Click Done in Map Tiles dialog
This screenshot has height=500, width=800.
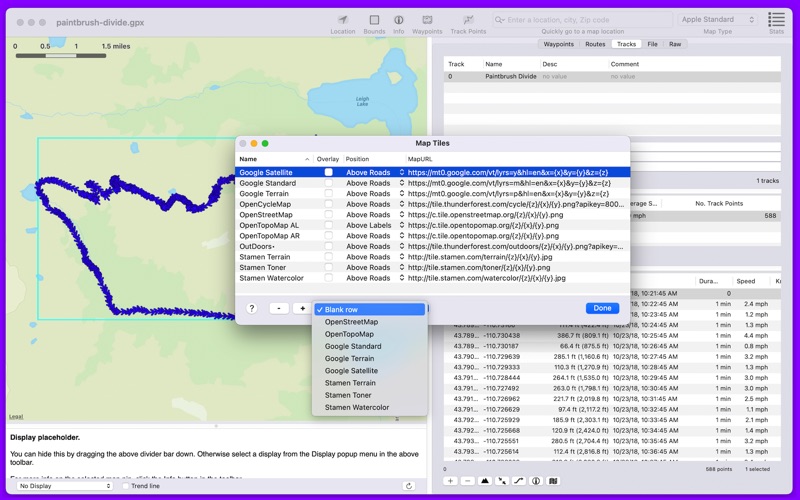tap(603, 308)
